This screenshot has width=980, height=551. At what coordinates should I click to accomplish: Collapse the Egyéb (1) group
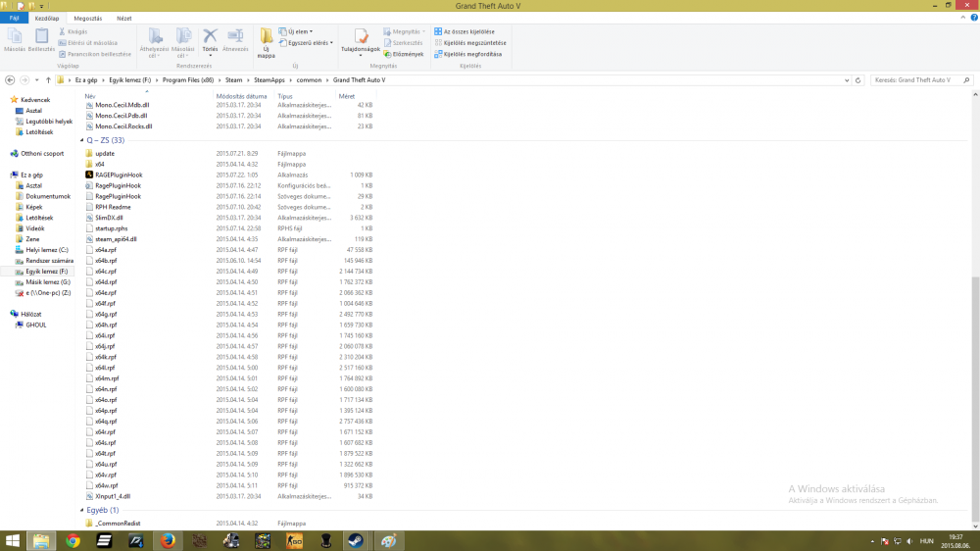82,510
